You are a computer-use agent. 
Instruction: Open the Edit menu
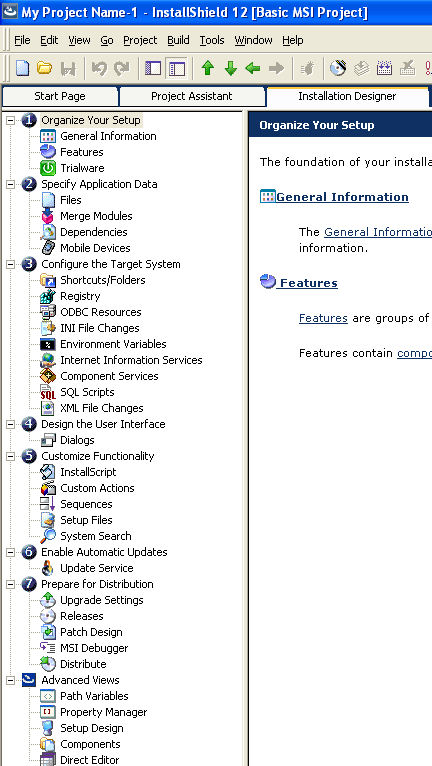pyautogui.click(x=49, y=40)
